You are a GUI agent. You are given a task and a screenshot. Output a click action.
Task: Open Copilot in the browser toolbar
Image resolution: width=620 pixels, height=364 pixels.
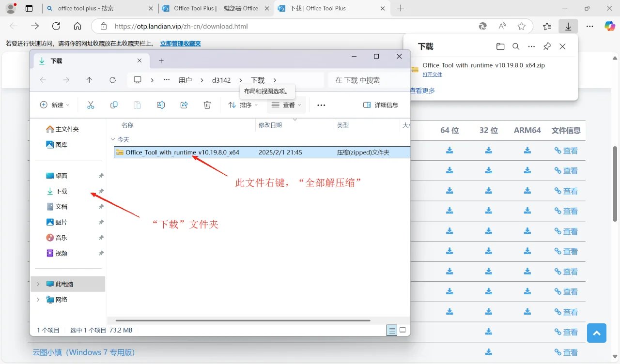pyautogui.click(x=609, y=26)
